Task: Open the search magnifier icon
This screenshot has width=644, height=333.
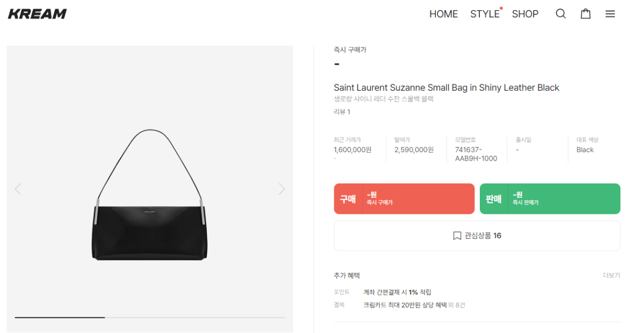Action: 561,14
